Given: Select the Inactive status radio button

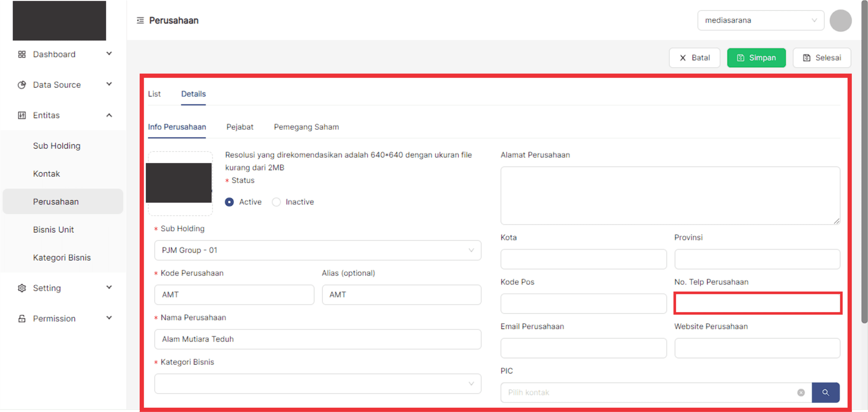Looking at the screenshot, I should tap(276, 202).
